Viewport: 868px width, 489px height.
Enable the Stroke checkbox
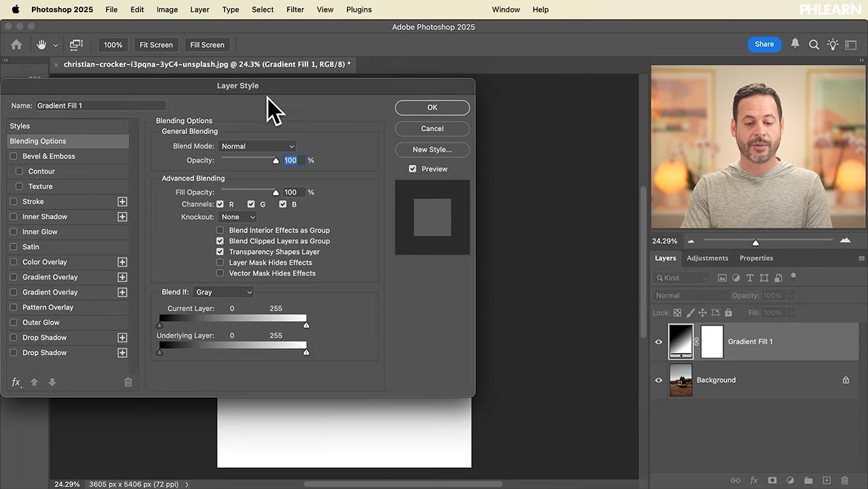pyautogui.click(x=13, y=202)
